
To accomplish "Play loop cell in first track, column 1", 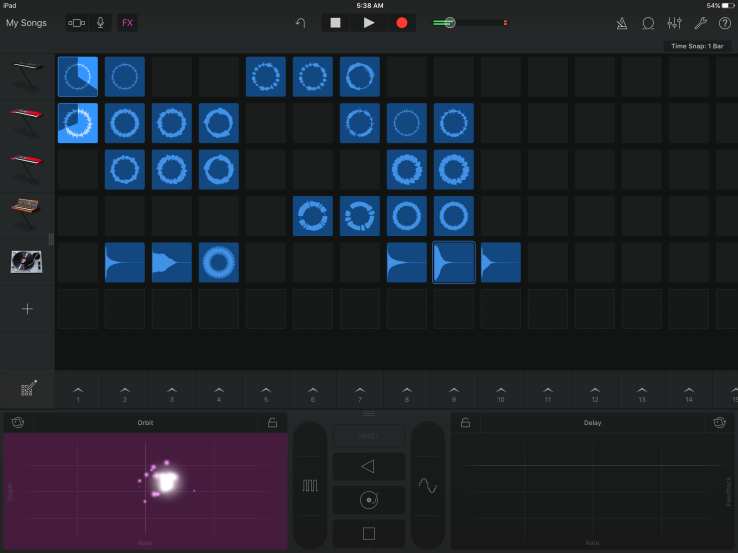I will [78, 76].
